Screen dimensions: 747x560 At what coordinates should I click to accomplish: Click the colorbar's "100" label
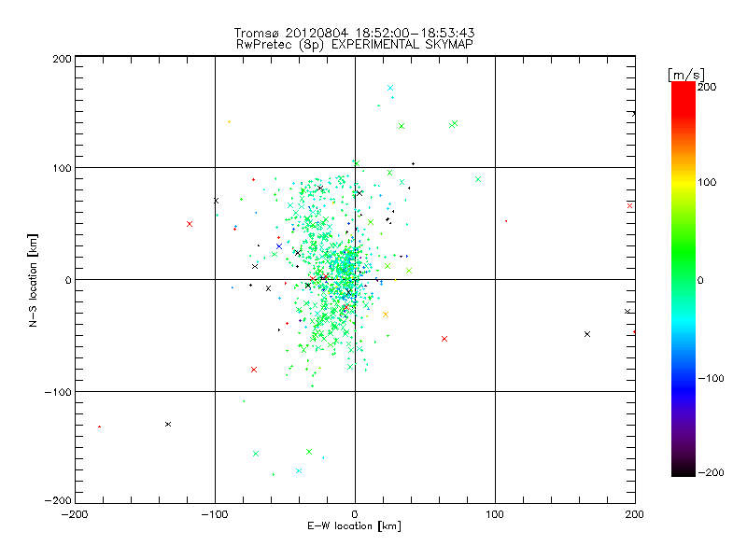[707, 182]
